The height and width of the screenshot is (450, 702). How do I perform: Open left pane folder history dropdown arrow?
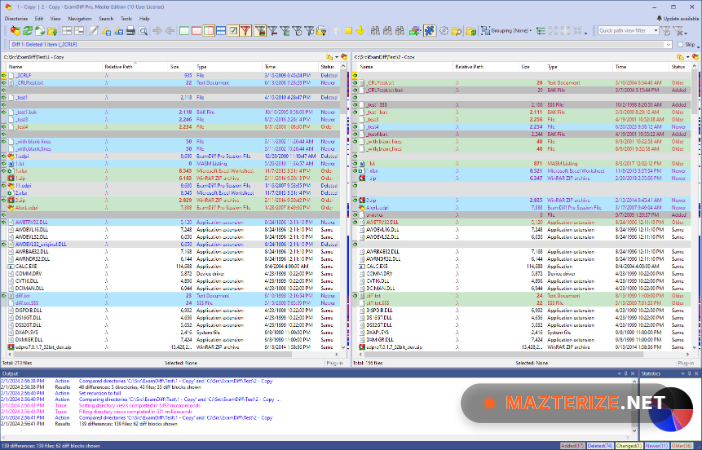337,57
